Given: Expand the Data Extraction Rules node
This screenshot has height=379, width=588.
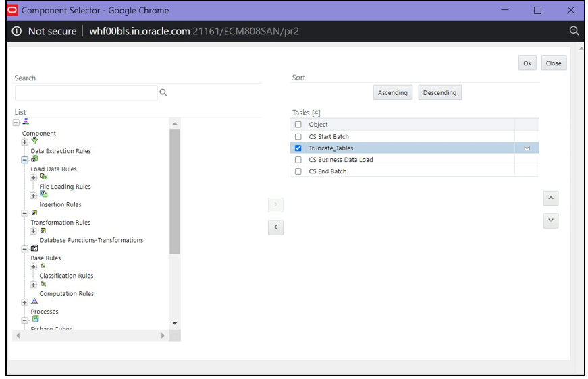Looking at the screenshot, I should [25, 142].
